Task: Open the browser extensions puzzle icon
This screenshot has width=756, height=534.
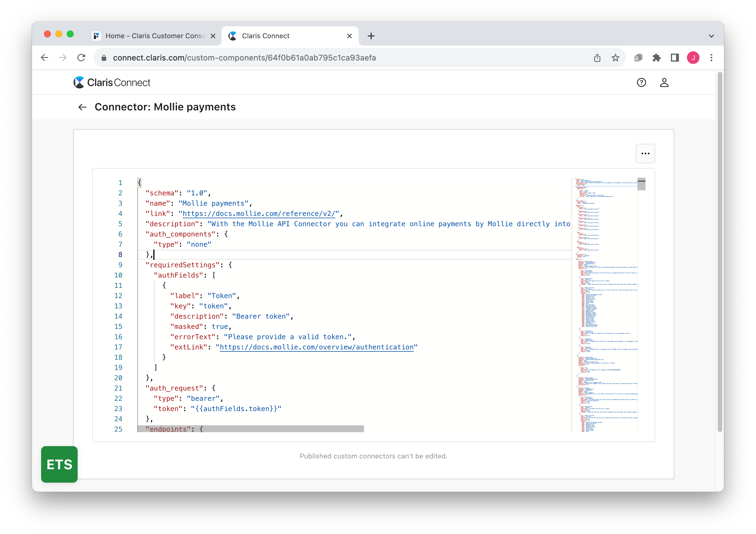Action: 657,58
